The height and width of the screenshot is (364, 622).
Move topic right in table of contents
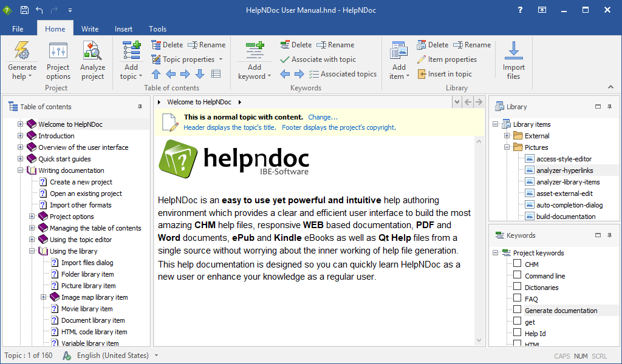click(185, 73)
